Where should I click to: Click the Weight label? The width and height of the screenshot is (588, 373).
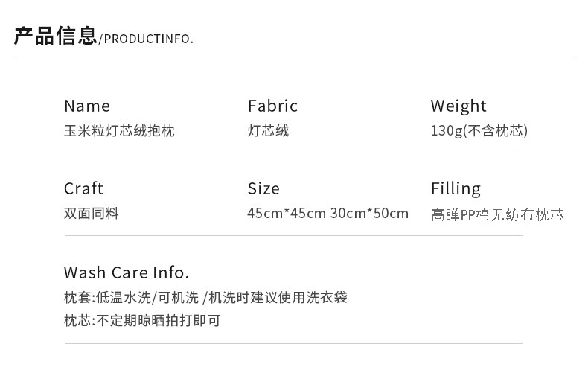click(x=458, y=106)
